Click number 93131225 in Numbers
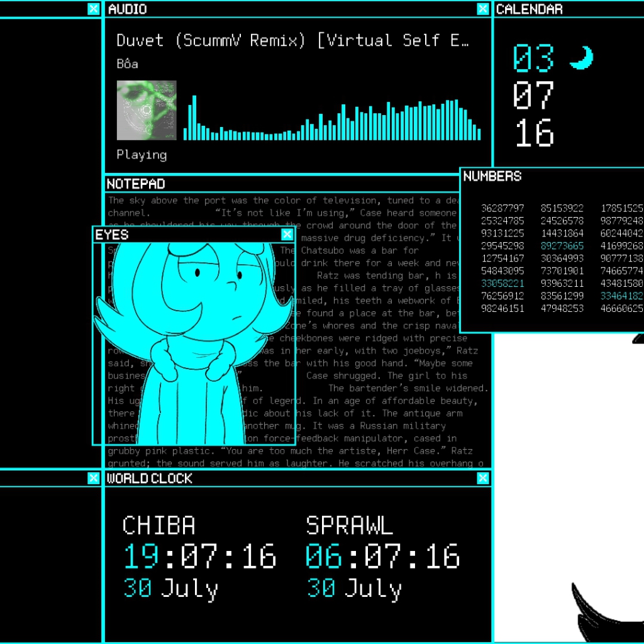Screen dimensions: 644x644 tap(502, 233)
